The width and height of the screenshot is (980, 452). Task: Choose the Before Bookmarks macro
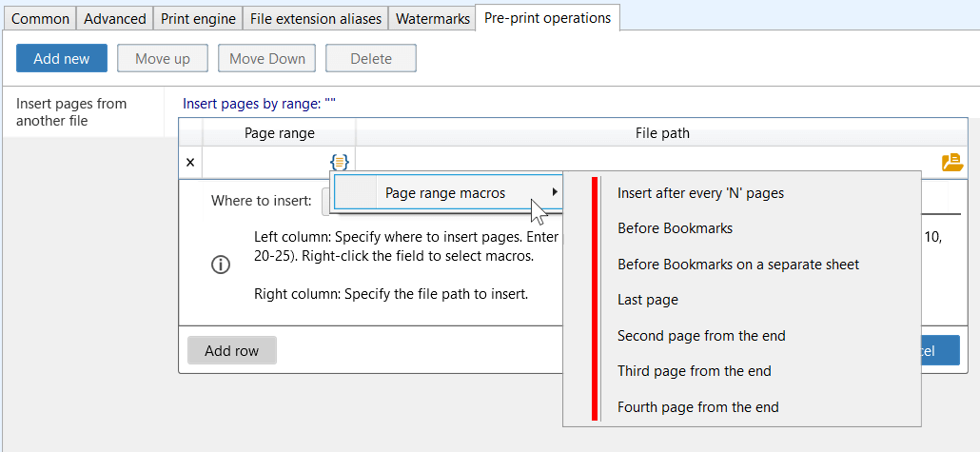tap(675, 228)
